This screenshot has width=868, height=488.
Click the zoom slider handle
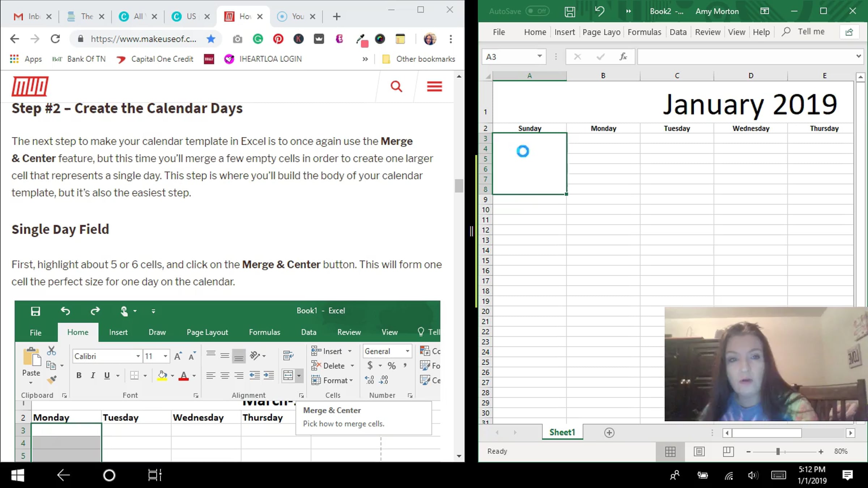pyautogui.click(x=778, y=451)
